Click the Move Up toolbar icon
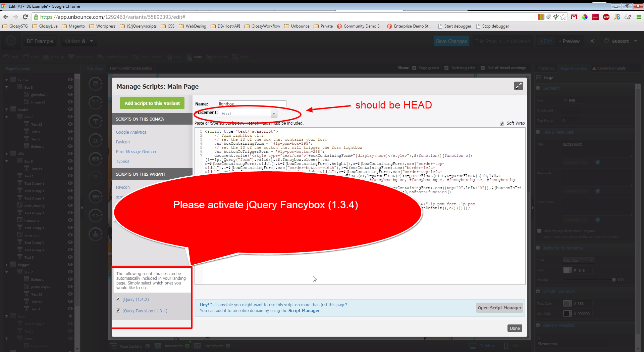This screenshot has width=644, height=352. pos(46,57)
